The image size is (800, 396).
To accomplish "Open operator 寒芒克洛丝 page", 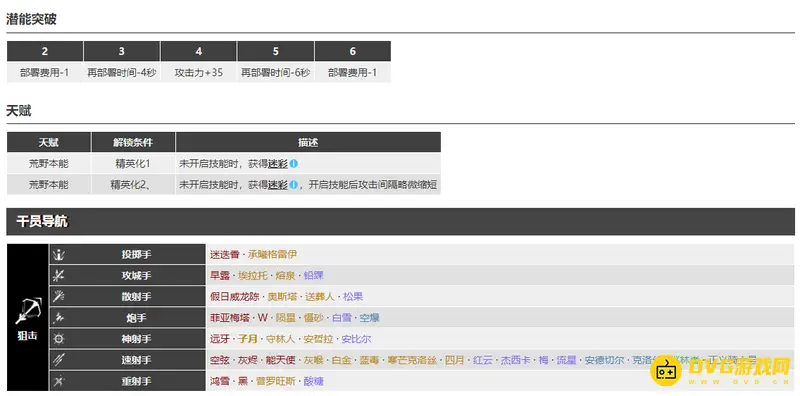I will [x=412, y=360].
